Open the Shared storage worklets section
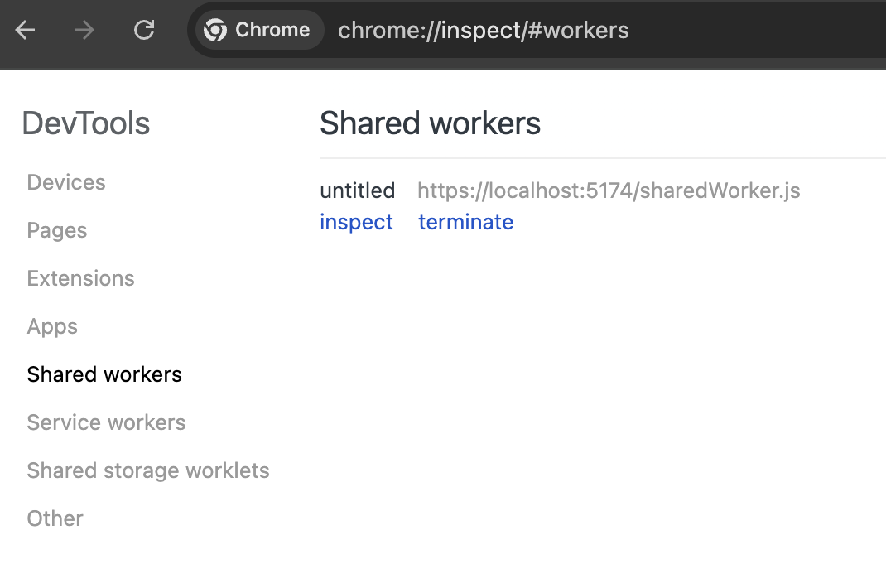Viewport: 886px width, 588px height. click(x=148, y=470)
